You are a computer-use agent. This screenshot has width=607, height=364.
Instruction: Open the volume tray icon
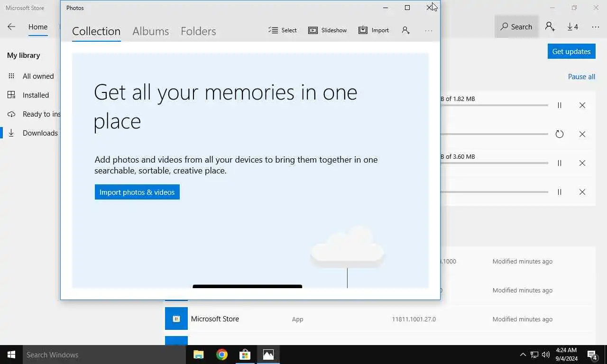tap(546, 355)
